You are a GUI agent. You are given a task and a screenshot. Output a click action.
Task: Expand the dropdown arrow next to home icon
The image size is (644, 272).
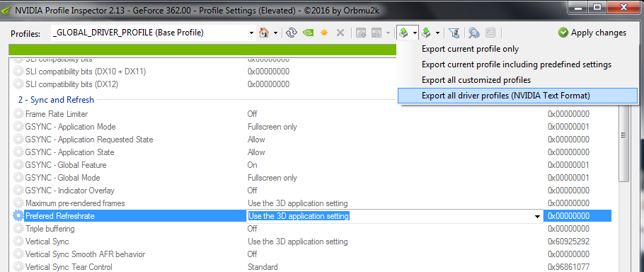click(x=275, y=33)
